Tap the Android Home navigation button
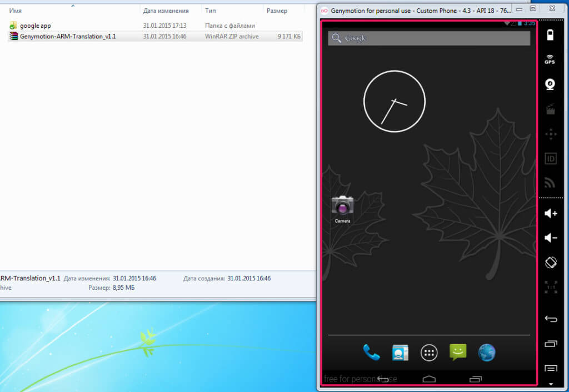569x392 pixels. tap(429, 379)
